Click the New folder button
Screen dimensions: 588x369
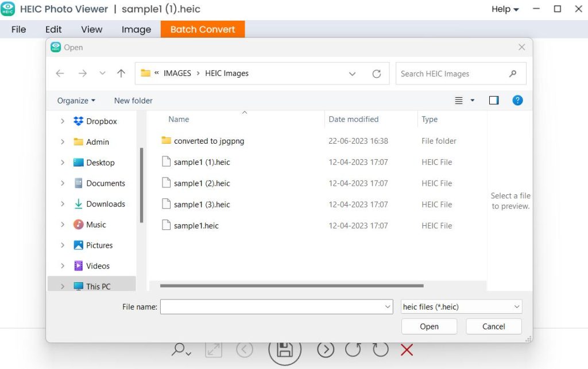point(133,101)
